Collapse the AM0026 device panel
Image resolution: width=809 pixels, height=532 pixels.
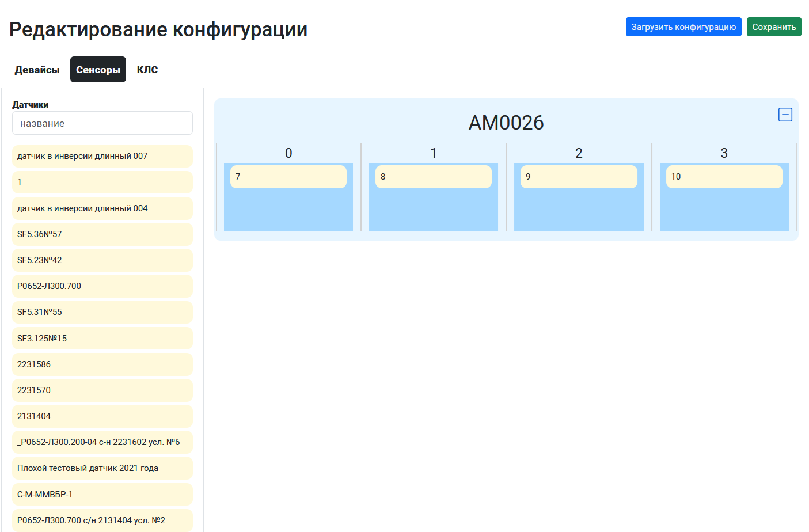pyautogui.click(x=785, y=115)
